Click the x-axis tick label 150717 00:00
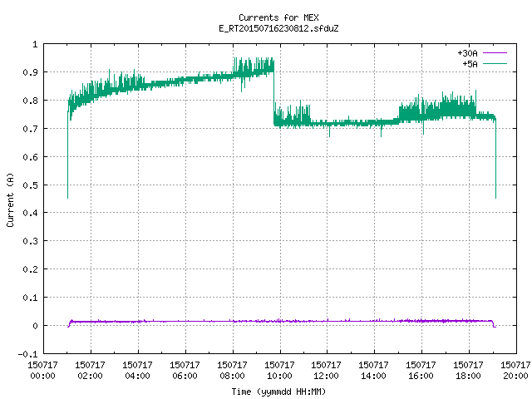This screenshot has height=399, width=532. click(42, 371)
